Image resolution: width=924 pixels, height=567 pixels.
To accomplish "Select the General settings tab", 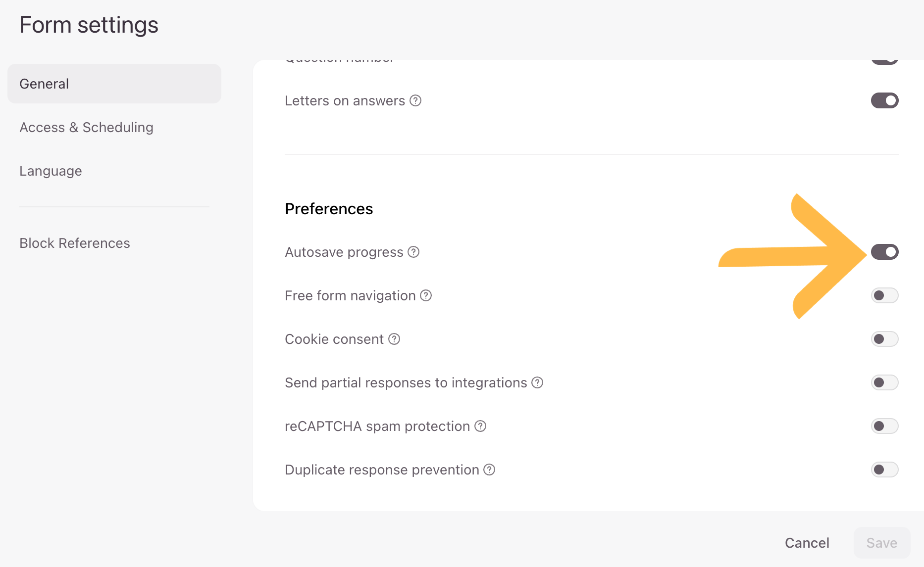I will [x=114, y=84].
